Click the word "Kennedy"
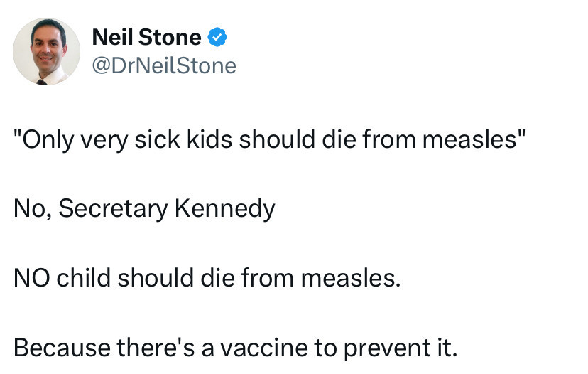Image resolution: width=588 pixels, height=374 pixels. coord(225,209)
